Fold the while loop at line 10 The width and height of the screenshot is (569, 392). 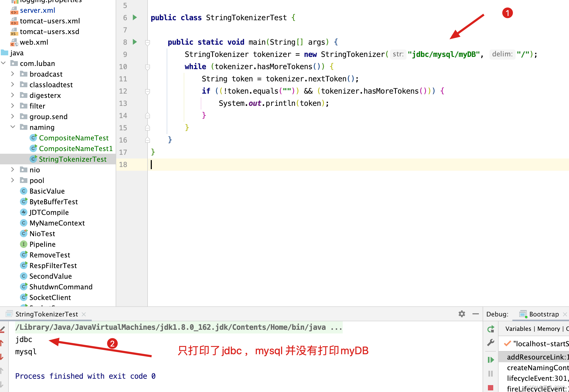pyautogui.click(x=148, y=67)
